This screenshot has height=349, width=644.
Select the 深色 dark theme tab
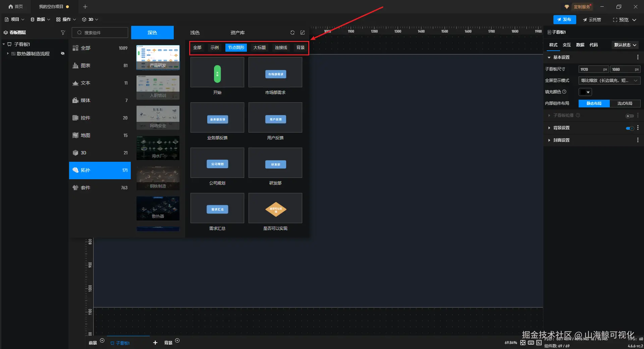tap(152, 33)
